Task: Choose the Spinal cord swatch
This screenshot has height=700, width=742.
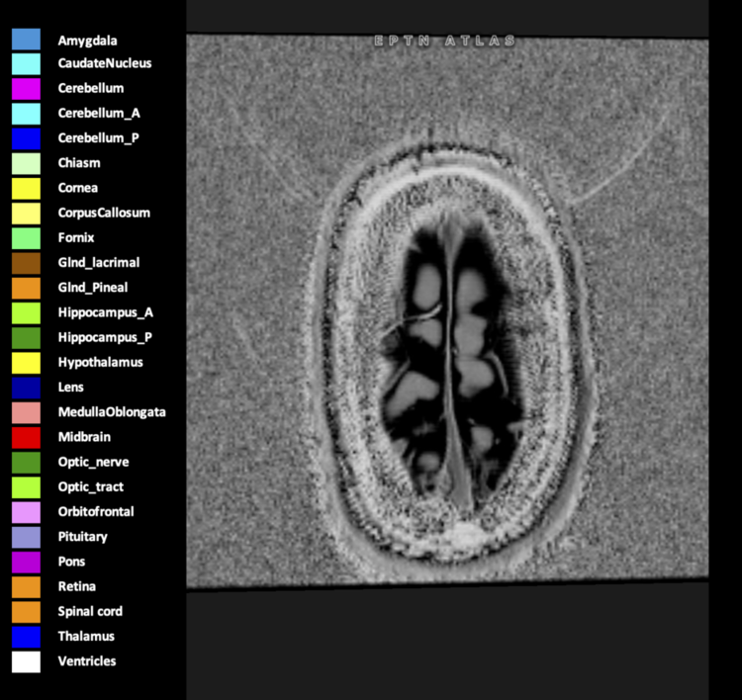Action: [26, 612]
